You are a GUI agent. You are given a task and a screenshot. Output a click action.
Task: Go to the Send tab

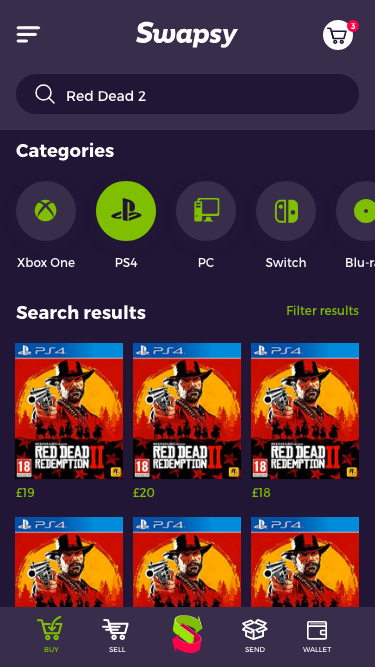pyautogui.click(x=255, y=636)
